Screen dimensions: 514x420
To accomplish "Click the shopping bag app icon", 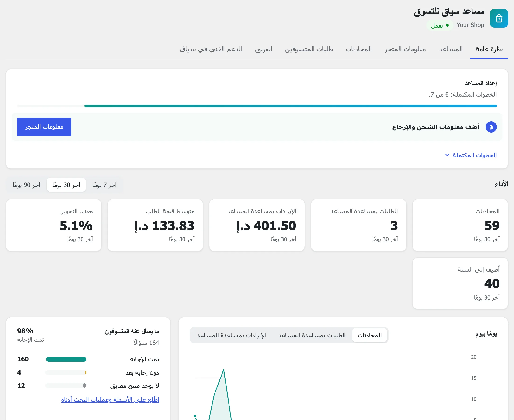I will pos(499,18).
